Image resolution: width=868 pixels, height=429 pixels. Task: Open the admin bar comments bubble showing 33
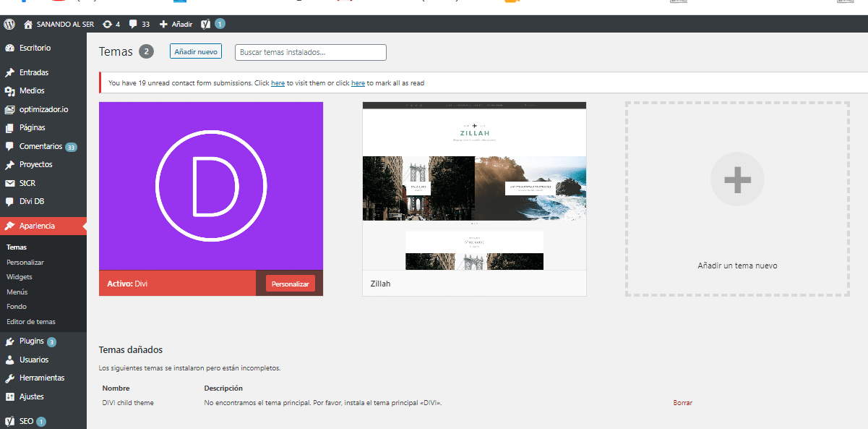pyautogui.click(x=133, y=24)
